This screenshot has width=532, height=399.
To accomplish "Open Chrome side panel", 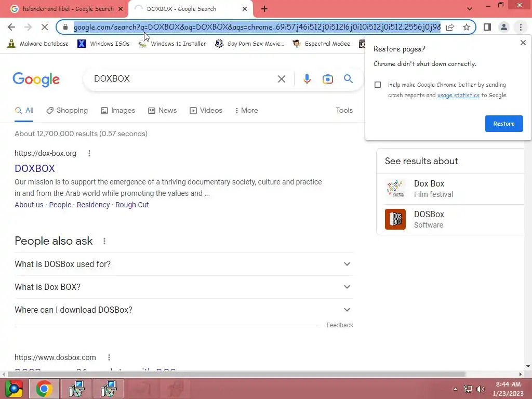I will tap(487, 27).
